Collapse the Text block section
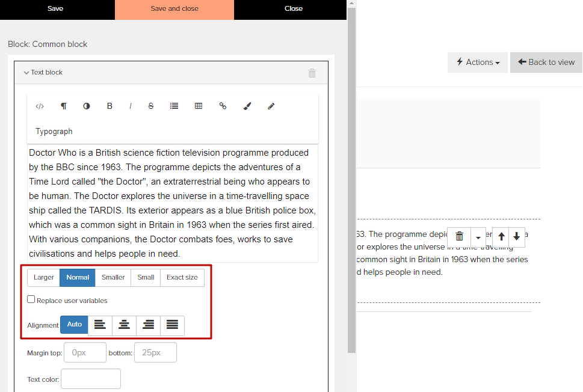Image resolution: width=583 pixels, height=392 pixels. (43, 72)
